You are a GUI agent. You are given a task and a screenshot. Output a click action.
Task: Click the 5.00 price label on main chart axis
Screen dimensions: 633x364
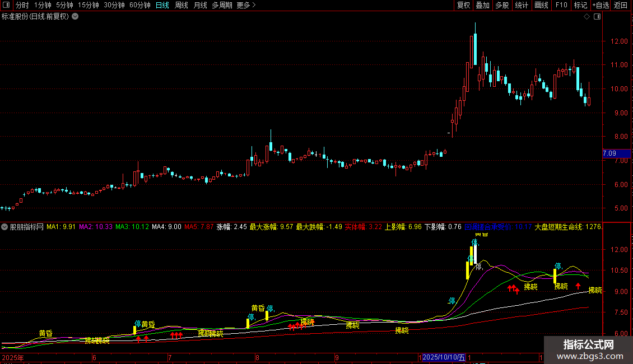pos(621,208)
